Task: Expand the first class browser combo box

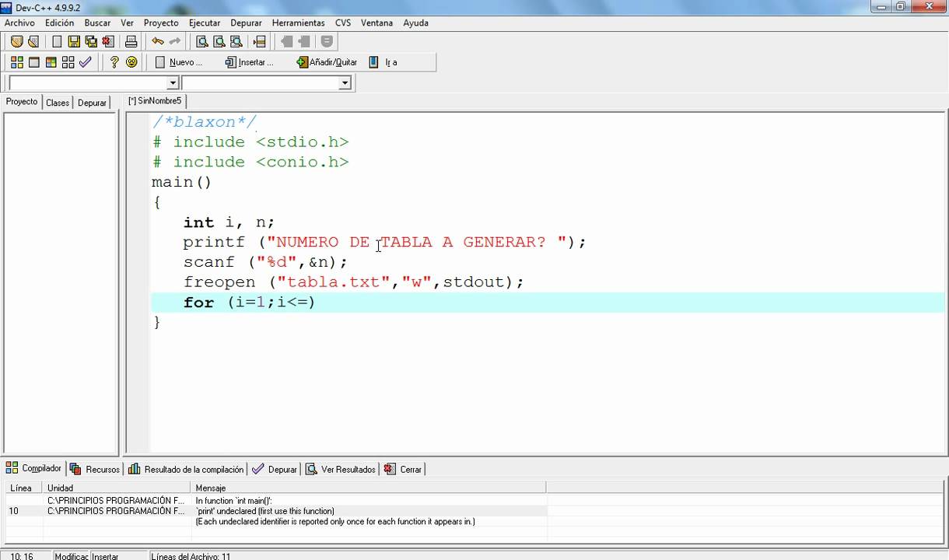Action: 173,83
